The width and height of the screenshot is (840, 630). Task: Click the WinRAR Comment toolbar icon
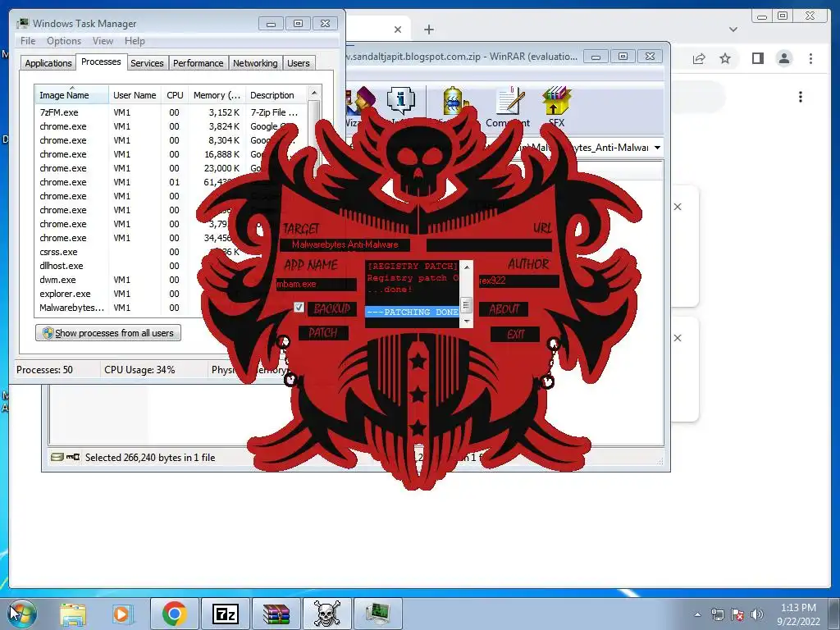coord(508,107)
